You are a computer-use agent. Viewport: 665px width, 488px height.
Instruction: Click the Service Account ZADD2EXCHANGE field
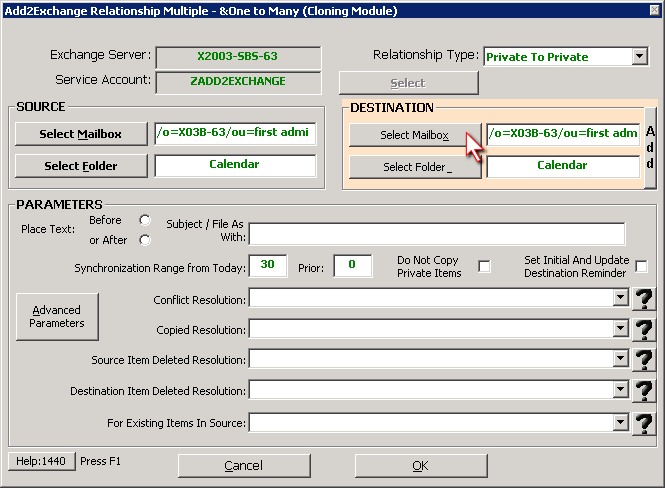[238, 82]
